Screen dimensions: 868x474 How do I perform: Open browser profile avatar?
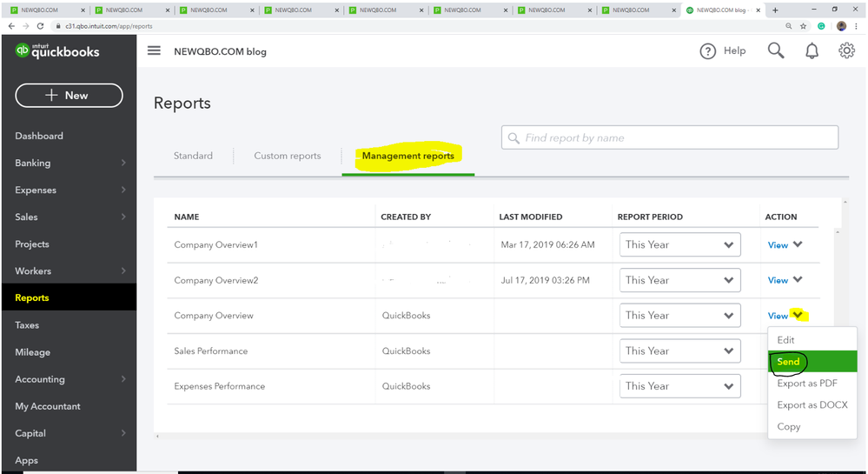click(x=841, y=26)
